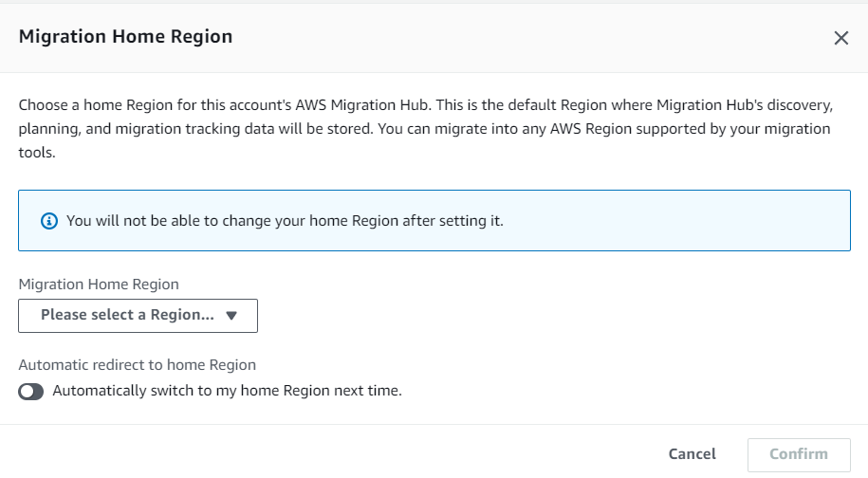Click the description paragraph about Migration Hub

point(425,128)
